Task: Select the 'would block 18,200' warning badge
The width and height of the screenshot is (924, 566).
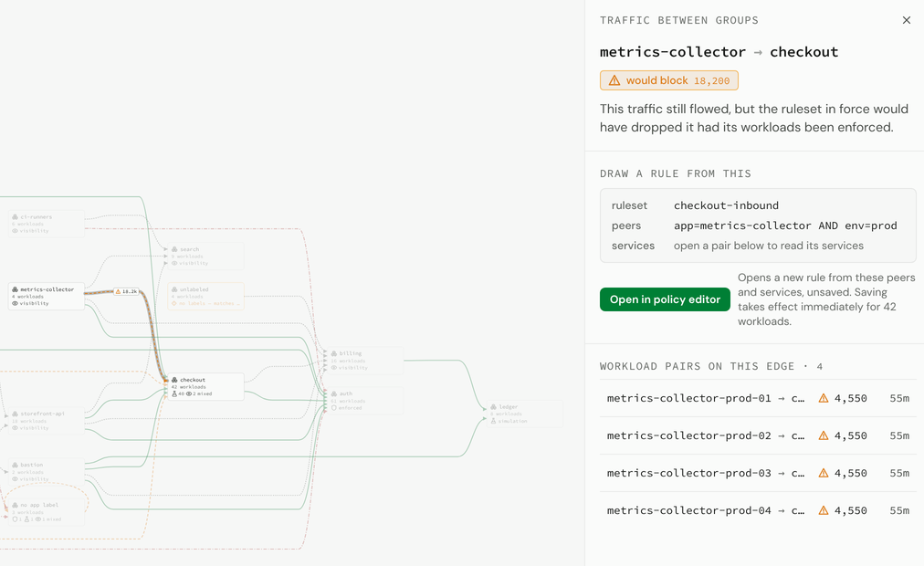Action: click(669, 80)
